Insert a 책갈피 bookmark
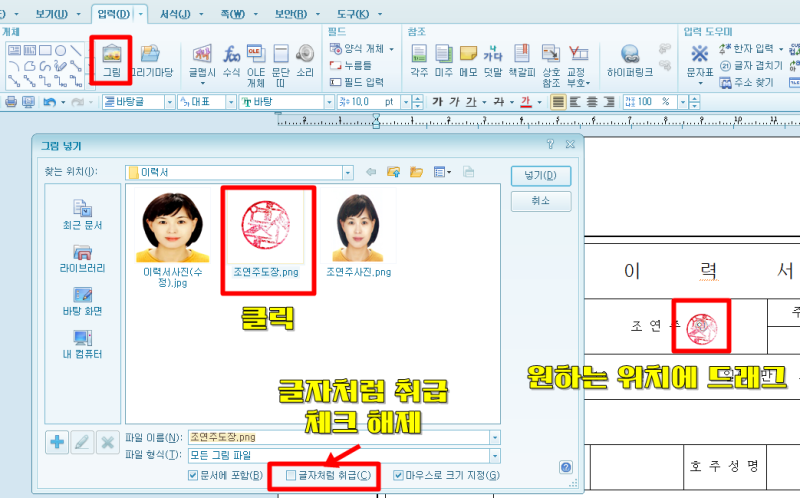This screenshot has width=800, height=498. point(521,60)
